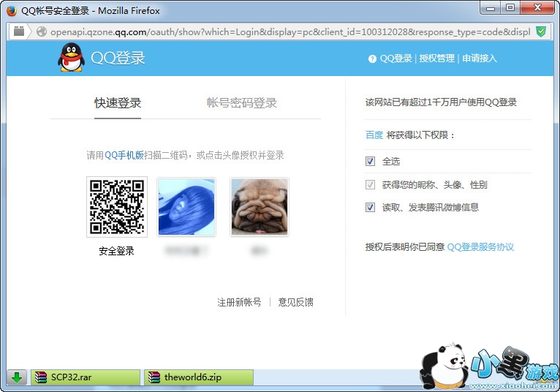Open downloads with the green arrow icon

pyautogui.click(x=17, y=377)
